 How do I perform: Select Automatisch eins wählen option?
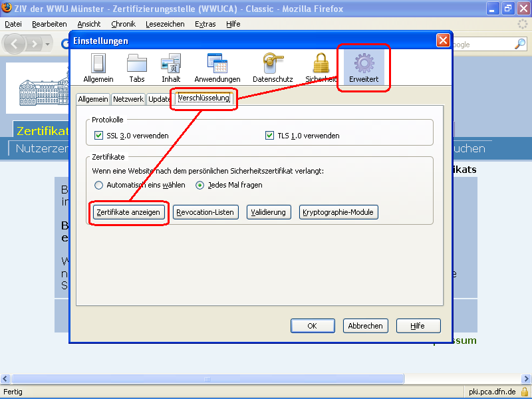tap(99, 185)
